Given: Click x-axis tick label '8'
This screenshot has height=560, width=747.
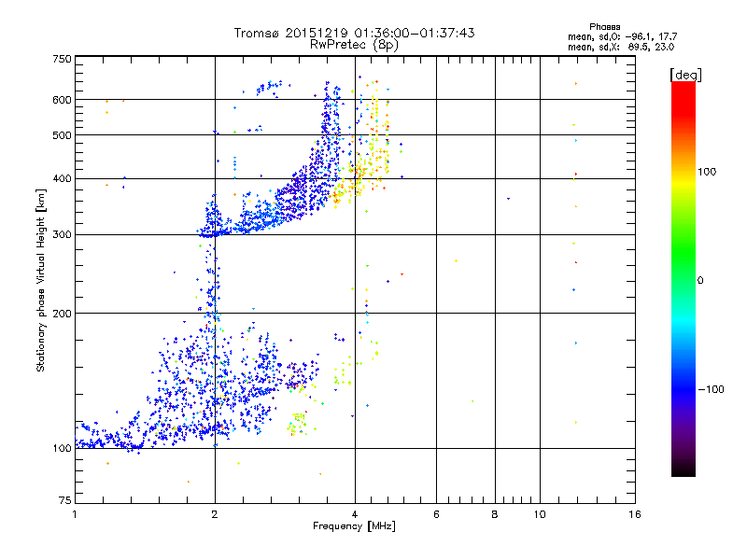Looking at the screenshot, I should pyautogui.click(x=495, y=514).
